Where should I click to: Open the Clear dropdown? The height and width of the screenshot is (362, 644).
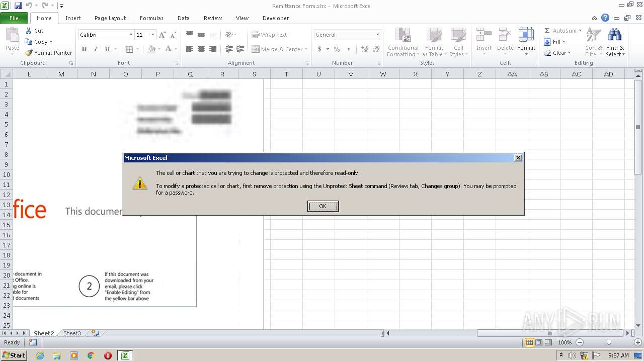(557, 53)
